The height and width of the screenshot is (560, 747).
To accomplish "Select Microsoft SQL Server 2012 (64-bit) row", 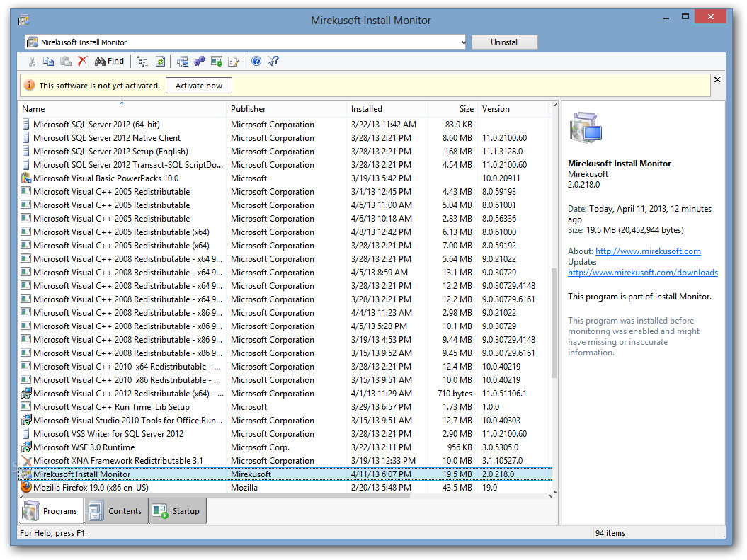I will (285, 125).
